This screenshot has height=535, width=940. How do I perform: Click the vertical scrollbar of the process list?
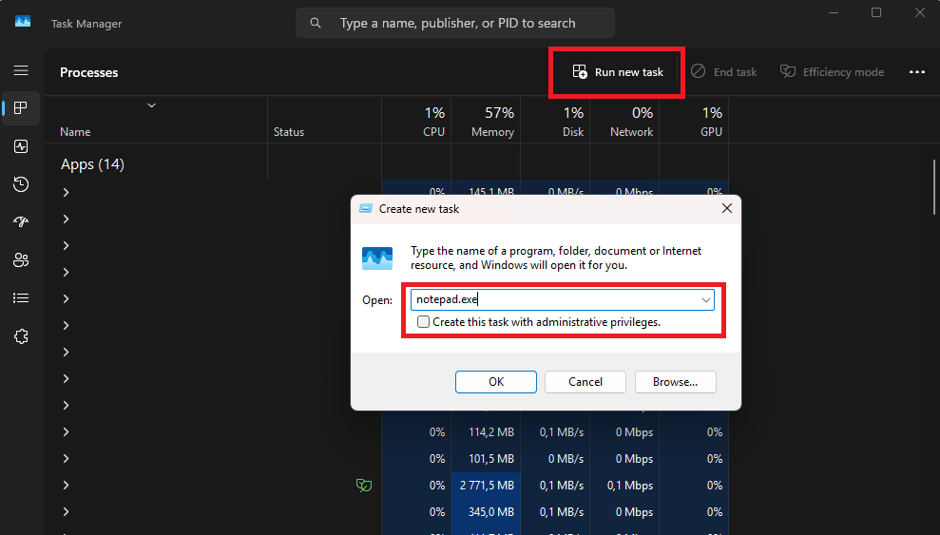pos(933,187)
